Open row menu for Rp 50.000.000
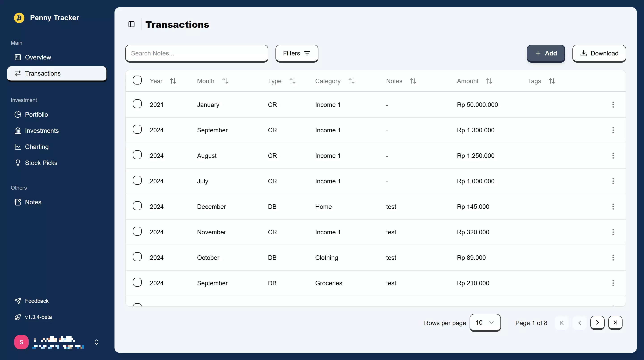 613,105
